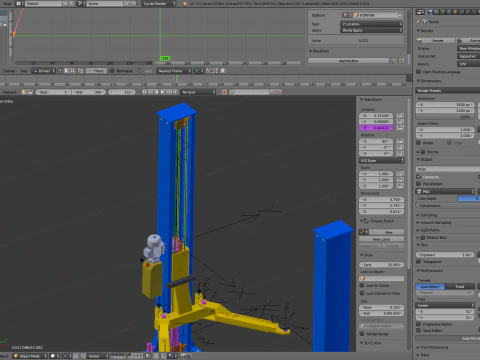This screenshot has width=480, height=360.
Task: Lock the Z location value
Action: click(x=400, y=128)
